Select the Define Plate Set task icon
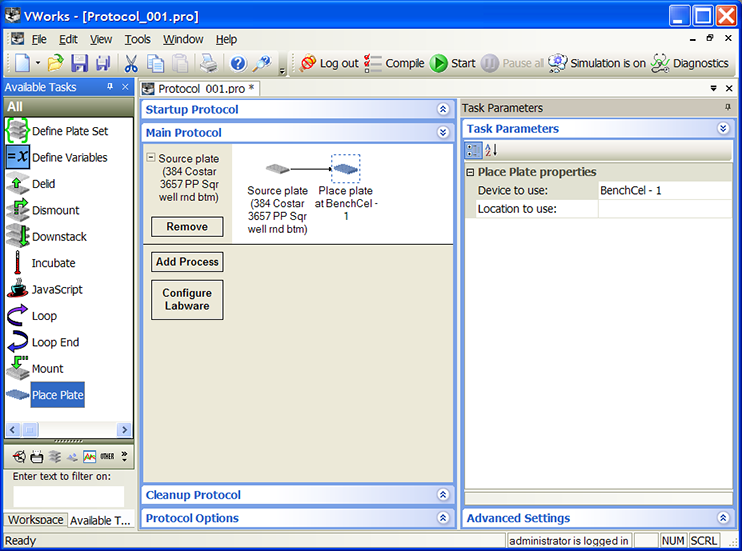 (x=18, y=131)
